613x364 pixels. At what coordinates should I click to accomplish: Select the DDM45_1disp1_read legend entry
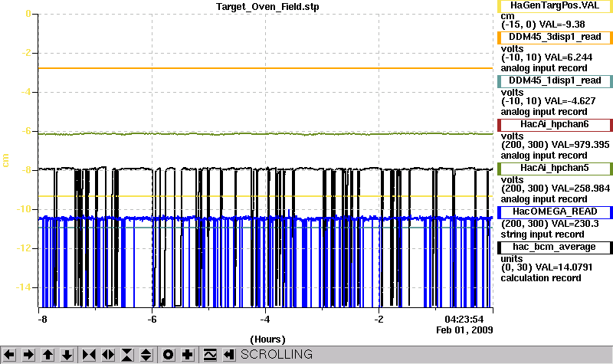554,81
